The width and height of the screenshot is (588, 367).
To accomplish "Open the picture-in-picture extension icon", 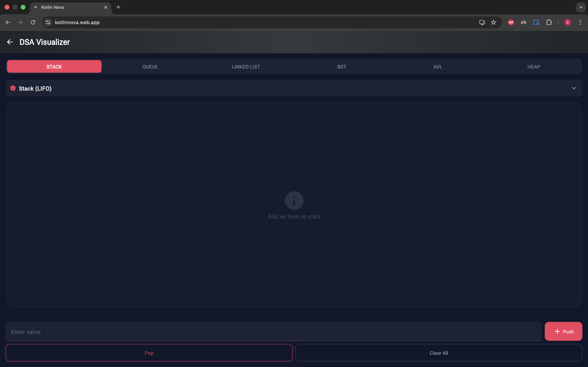I will pyautogui.click(x=536, y=22).
